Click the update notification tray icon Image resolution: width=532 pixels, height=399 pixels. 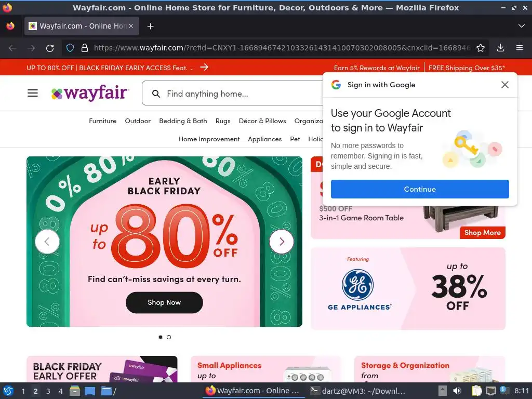click(x=503, y=390)
